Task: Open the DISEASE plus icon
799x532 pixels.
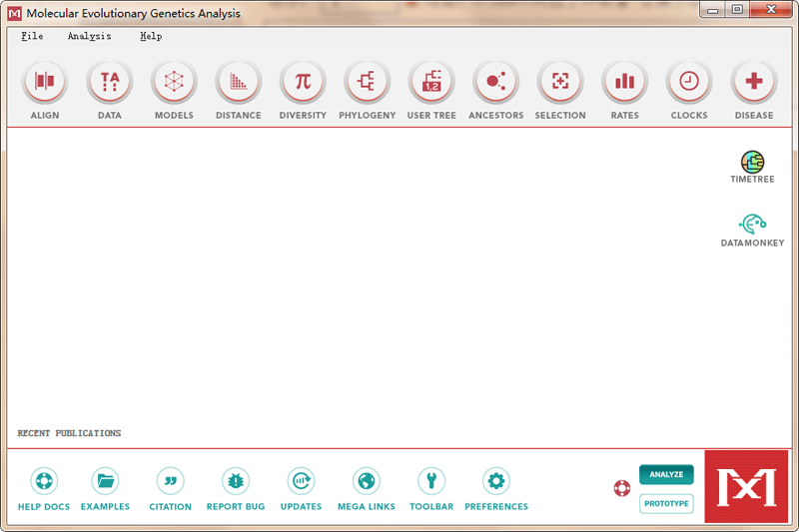Action: tap(754, 82)
